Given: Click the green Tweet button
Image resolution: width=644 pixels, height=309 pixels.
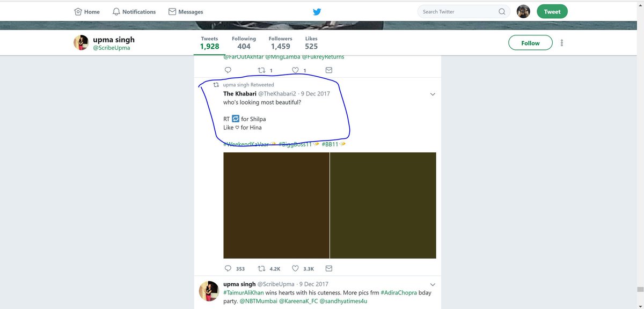Looking at the screenshot, I should pos(552,11).
